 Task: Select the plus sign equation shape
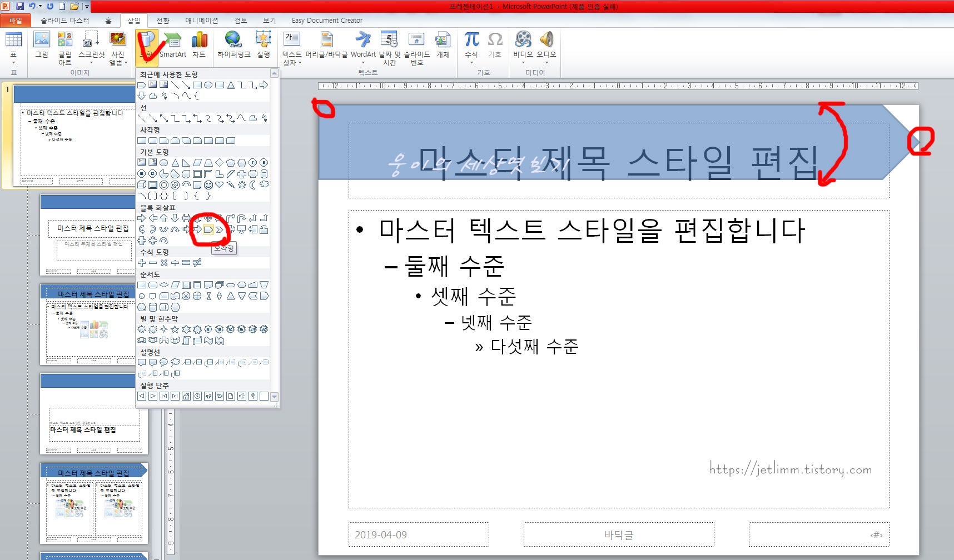[142, 263]
